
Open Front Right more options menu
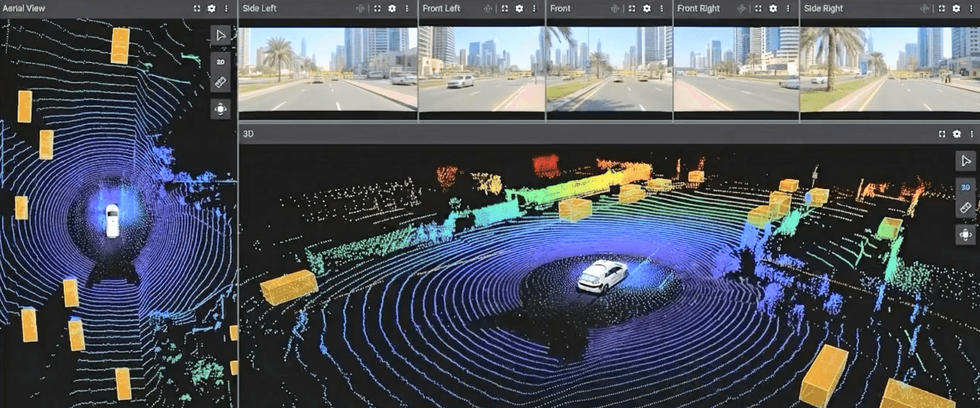point(787,9)
